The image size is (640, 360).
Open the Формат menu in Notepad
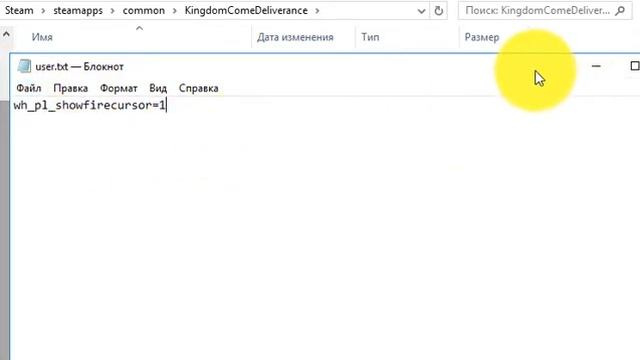tap(119, 88)
